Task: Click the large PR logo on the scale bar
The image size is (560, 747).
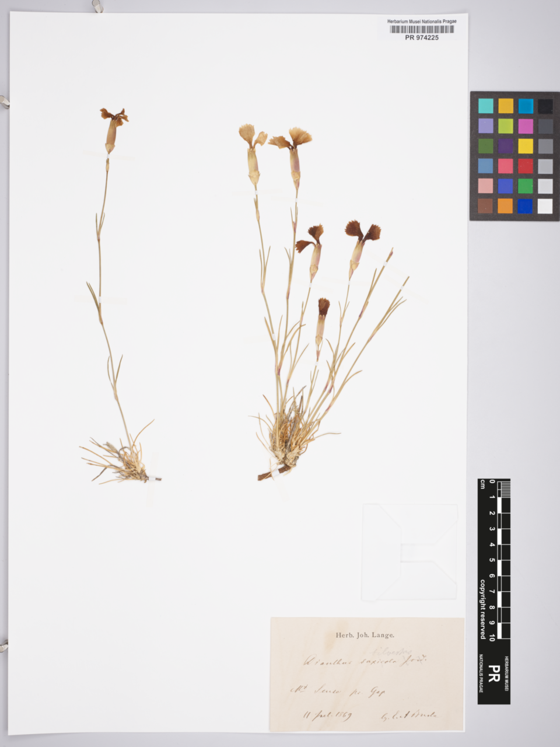Action: click(x=494, y=673)
